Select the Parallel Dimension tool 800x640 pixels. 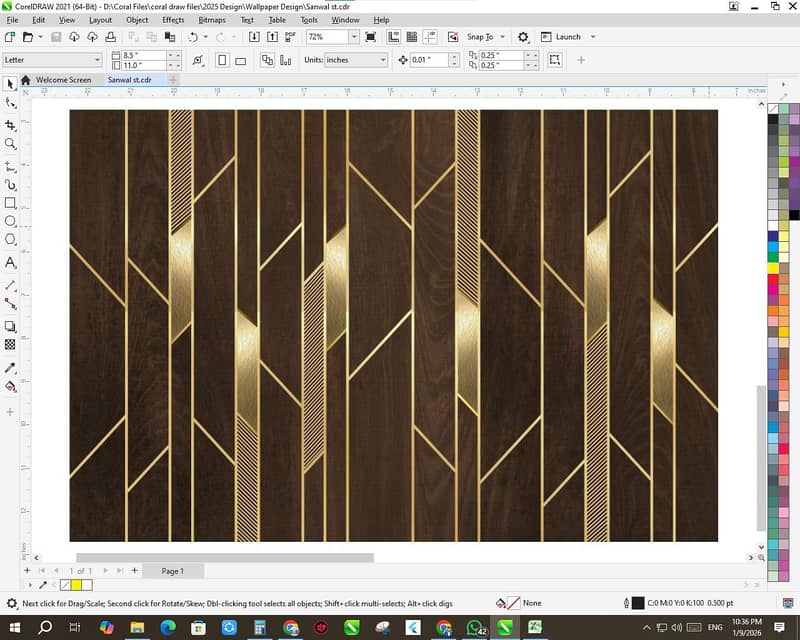click(10, 285)
